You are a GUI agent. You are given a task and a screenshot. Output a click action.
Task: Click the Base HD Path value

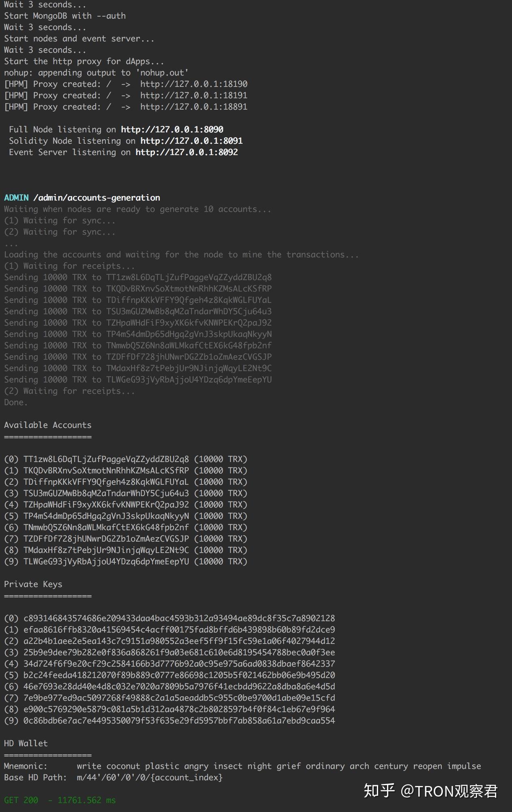pyautogui.click(x=149, y=777)
